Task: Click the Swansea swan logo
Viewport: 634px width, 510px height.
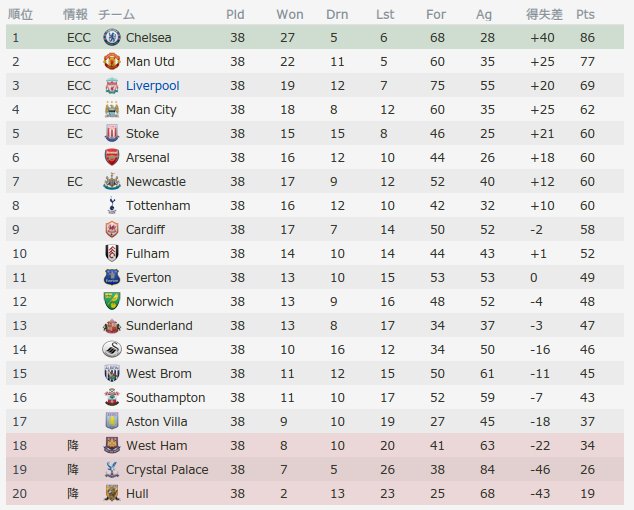Action: (x=112, y=349)
